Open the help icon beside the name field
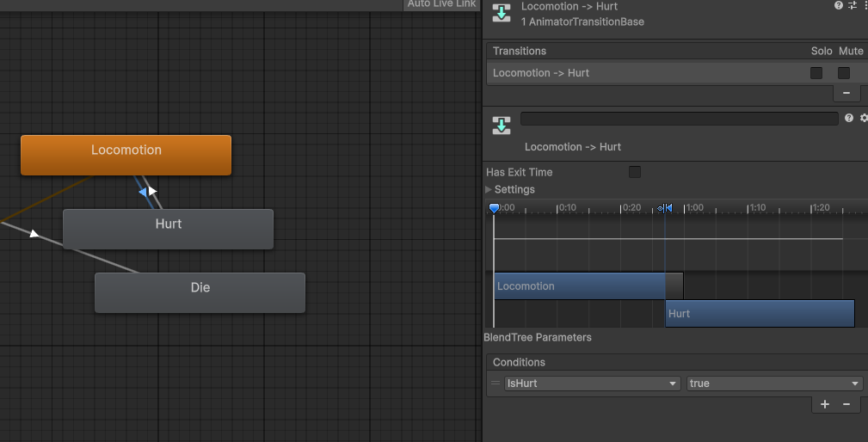Screen dimensions: 868x442 click(849, 118)
